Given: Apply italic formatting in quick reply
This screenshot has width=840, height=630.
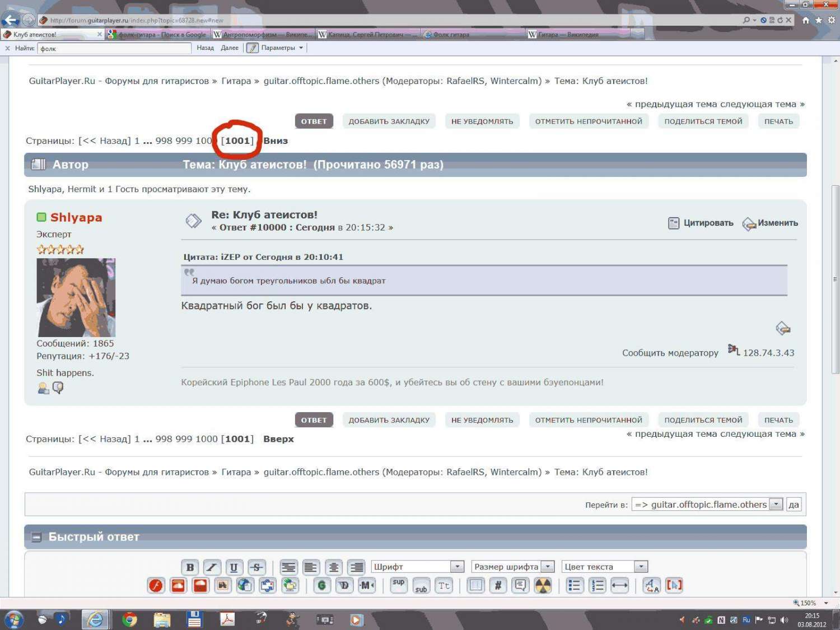Looking at the screenshot, I should click(x=212, y=567).
